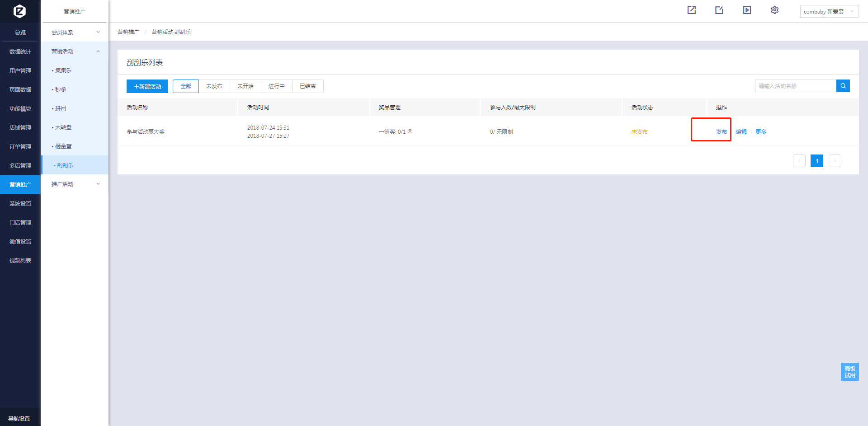Filter the list by 未发布 tab

coord(214,86)
